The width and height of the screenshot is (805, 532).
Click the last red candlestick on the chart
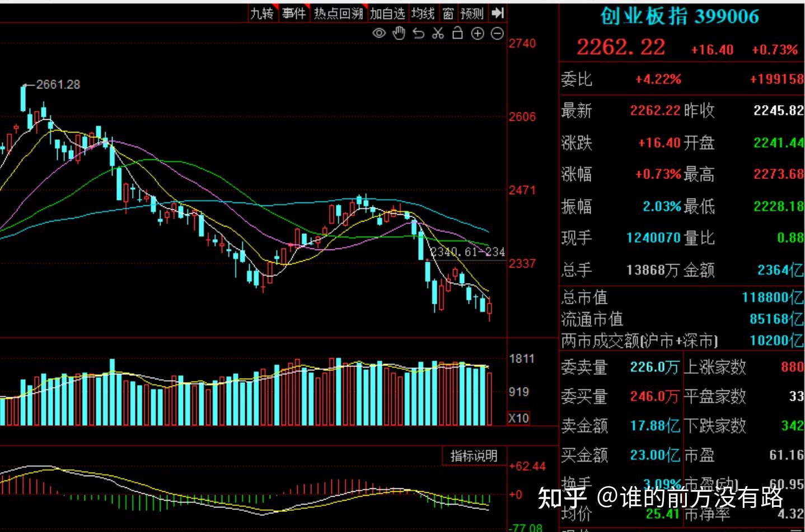[490, 309]
